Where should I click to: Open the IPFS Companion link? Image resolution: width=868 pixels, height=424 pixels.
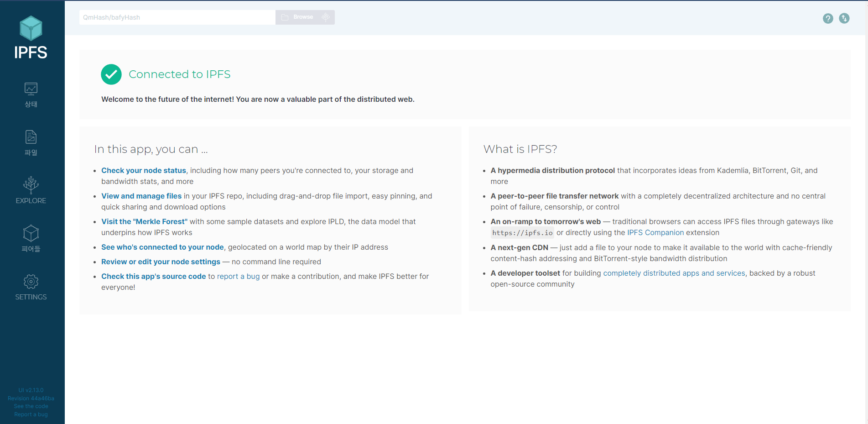tap(655, 232)
